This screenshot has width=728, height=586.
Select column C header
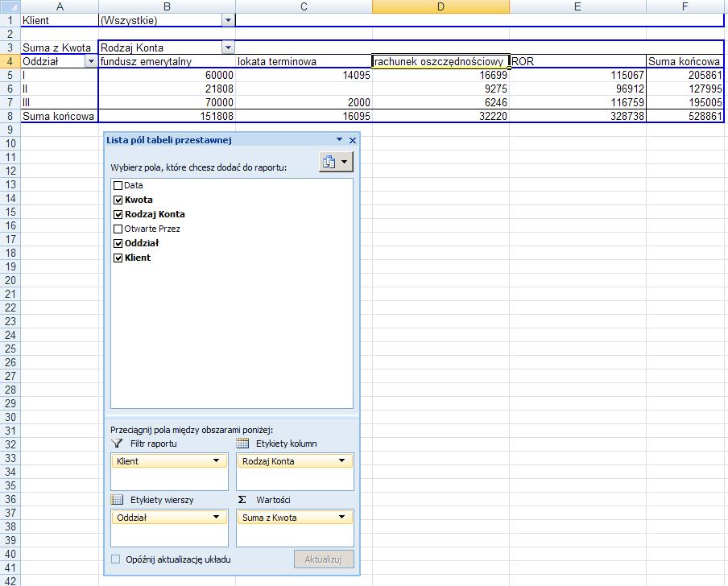304,6
